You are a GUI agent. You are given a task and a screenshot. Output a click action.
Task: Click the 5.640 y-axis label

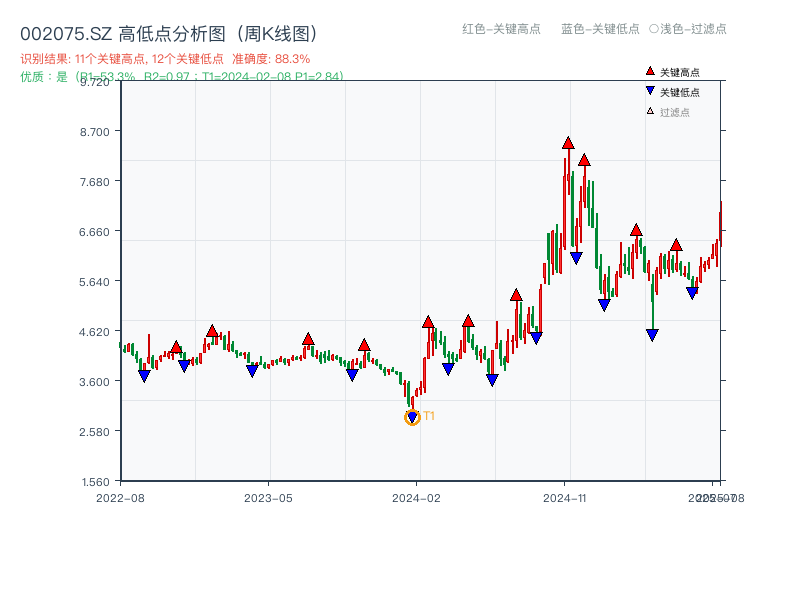[x=94, y=282]
